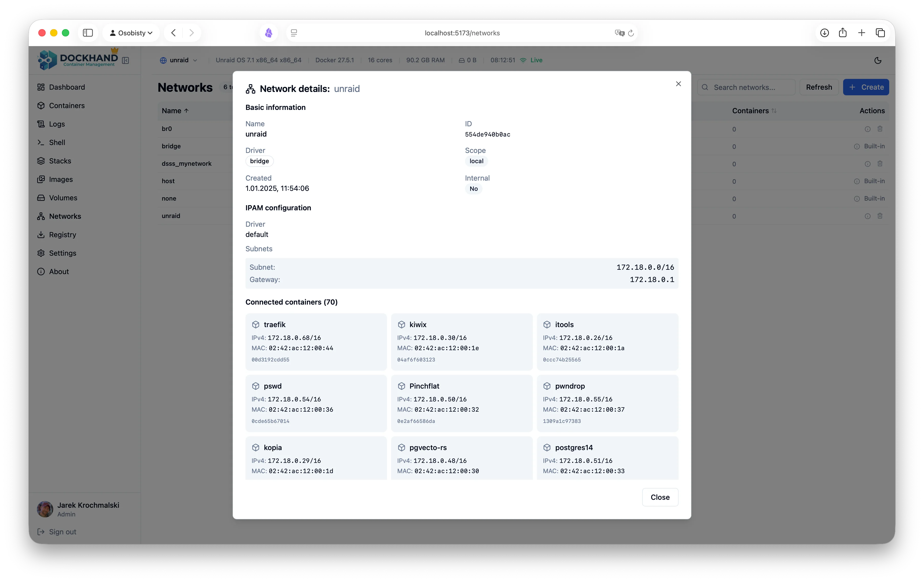This screenshot has height=582, width=924.
Task: Open Stacks from the sidebar
Action: click(x=60, y=161)
